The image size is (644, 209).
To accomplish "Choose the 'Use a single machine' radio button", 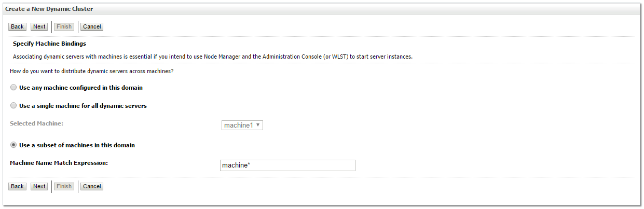I will coord(13,105).
